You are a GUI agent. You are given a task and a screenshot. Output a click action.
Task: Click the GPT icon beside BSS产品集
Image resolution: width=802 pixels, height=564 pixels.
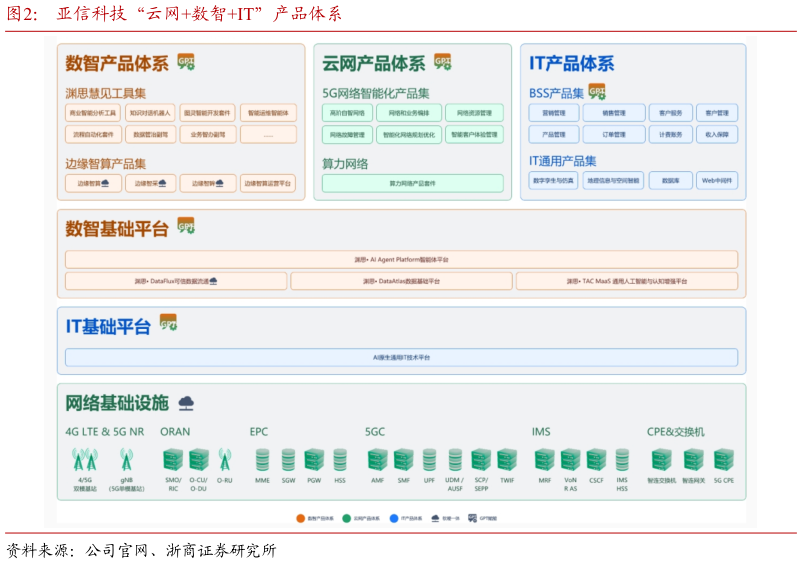pyautogui.click(x=597, y=92)
